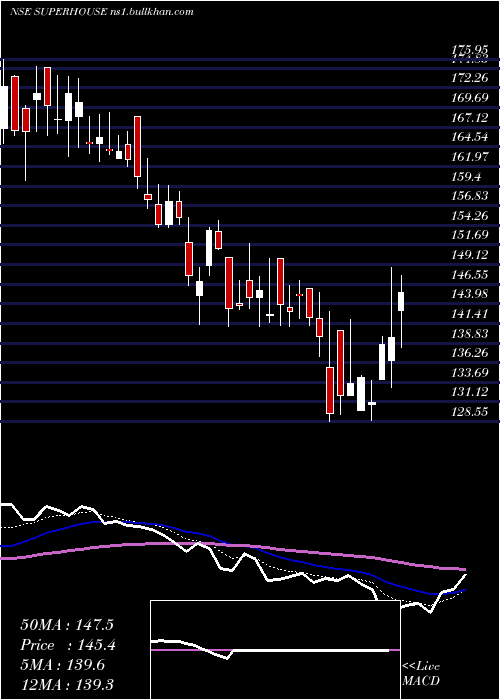
Task: Click the 131.12 price level label
Action: (470, 392)
